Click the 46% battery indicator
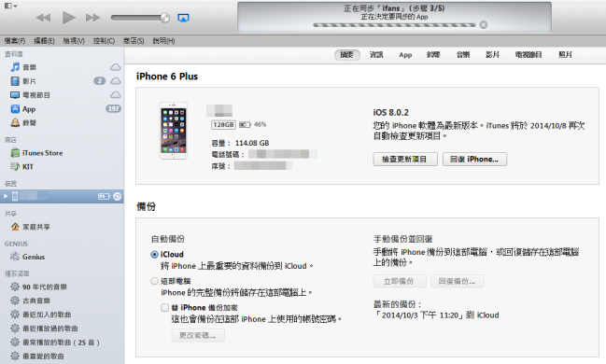The height and width of the screenshot is (364, 606). 253,124
